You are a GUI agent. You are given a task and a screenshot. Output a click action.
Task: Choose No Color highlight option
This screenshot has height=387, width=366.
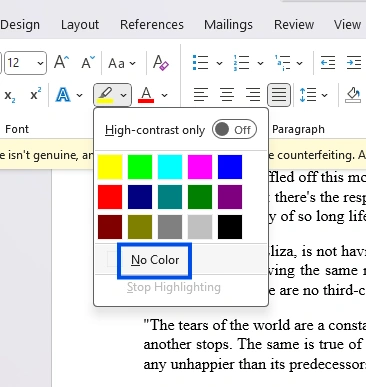pos(155,260)
